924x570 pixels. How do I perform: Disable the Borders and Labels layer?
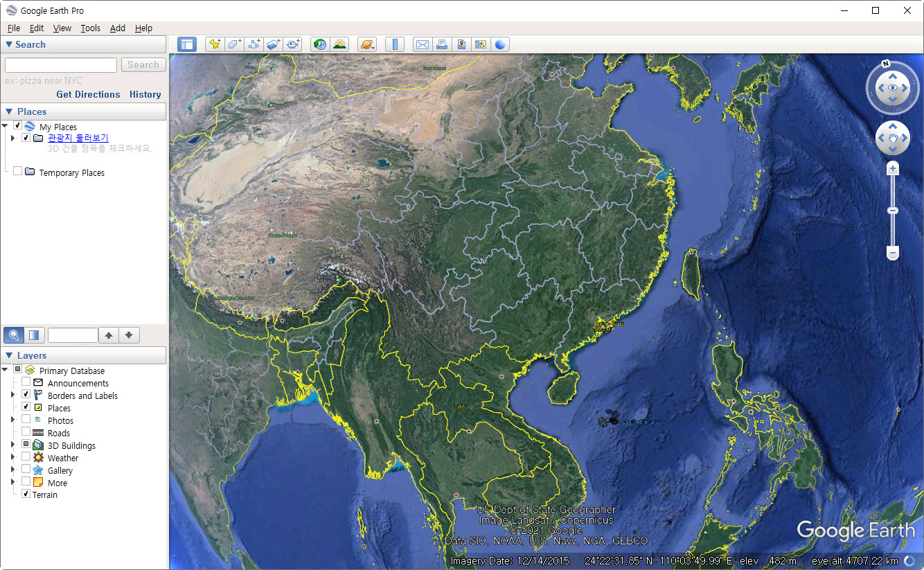(x=26, y=394)
